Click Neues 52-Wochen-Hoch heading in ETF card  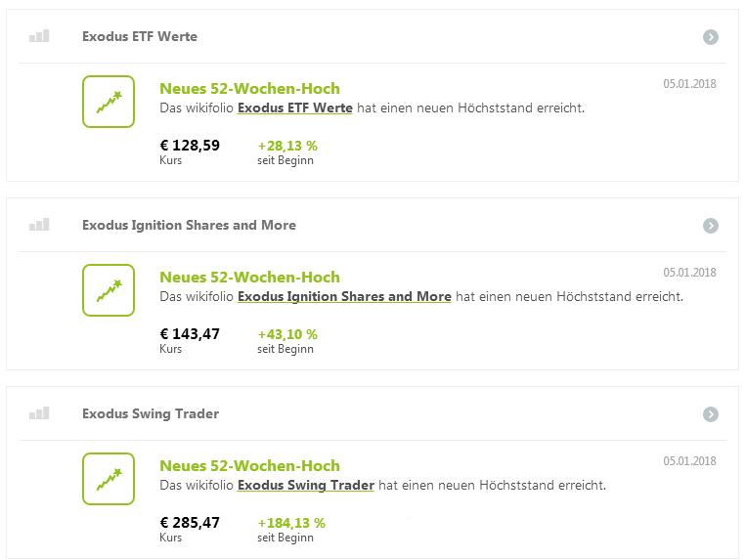(249, 88)
